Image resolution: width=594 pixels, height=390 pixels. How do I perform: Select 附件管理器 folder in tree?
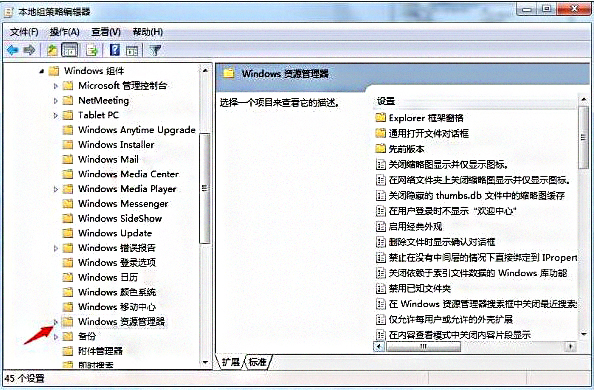100,351
